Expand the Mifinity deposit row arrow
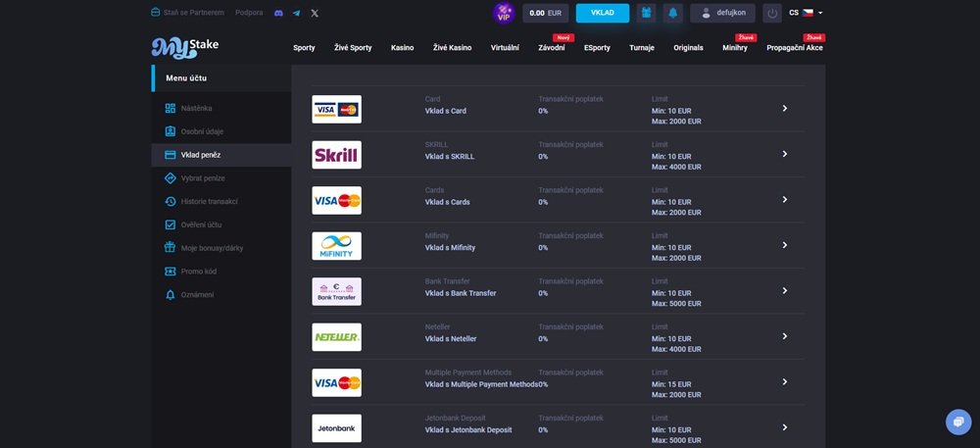Screen dimensions: 980x448 coord(785,245)
